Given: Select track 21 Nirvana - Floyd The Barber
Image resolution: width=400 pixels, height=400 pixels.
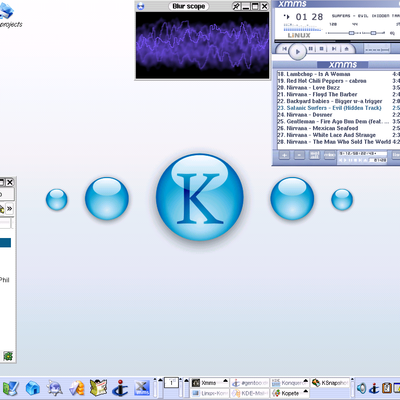Looking at the screenshot, I should (338, 94).
